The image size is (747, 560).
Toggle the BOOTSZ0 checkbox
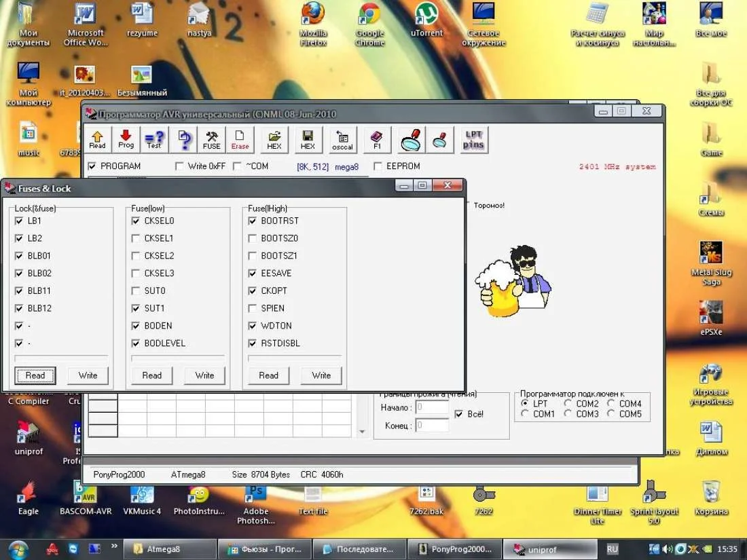tap(253, 238)
